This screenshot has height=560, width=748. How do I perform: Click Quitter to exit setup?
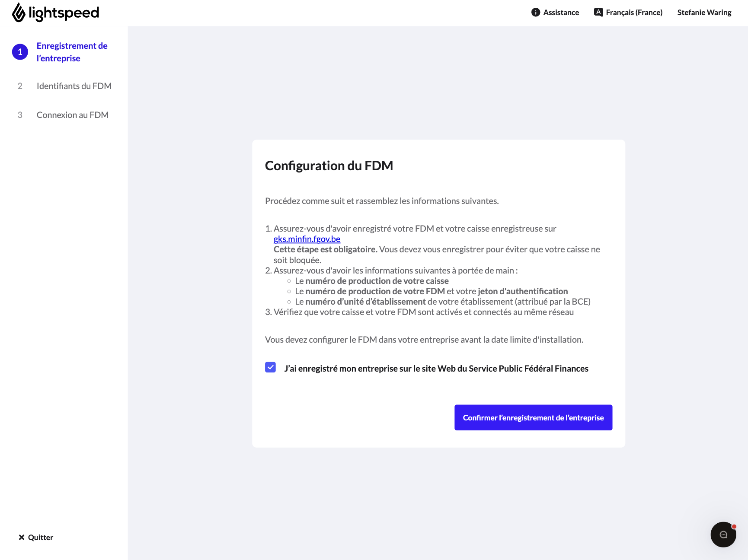(36, 538)
